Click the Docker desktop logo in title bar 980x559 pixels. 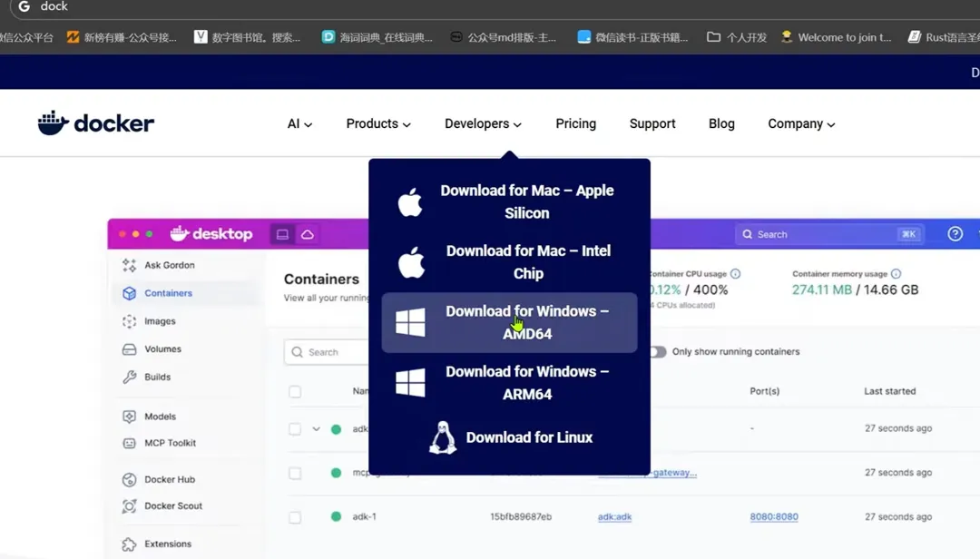(x=211, y=234)
